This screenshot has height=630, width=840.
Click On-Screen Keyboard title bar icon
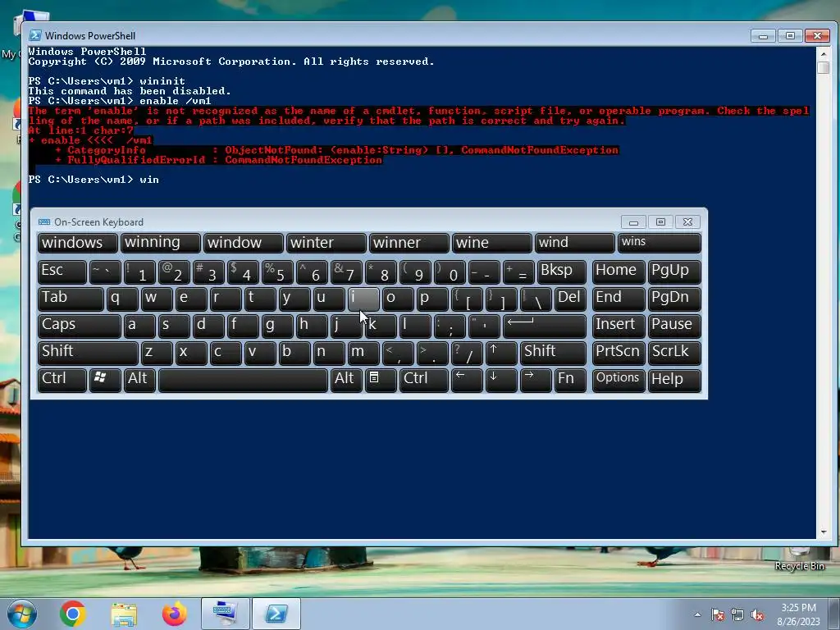[x=44, y=221]
